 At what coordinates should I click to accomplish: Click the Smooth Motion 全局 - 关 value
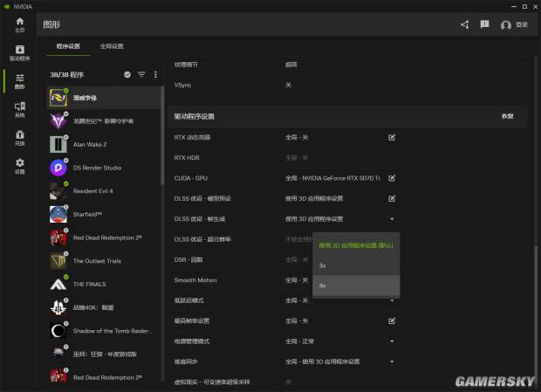pyautogui.click(x=297, y=280)
